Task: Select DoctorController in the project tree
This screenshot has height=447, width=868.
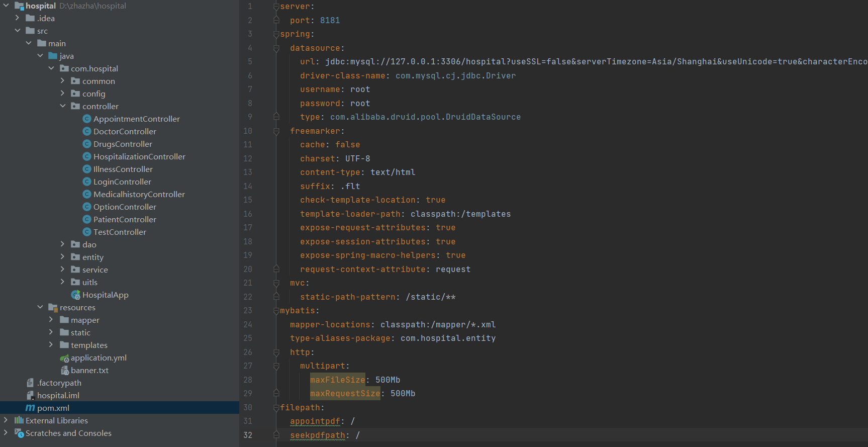Action: pyautogui.click(x=125, y=131)
